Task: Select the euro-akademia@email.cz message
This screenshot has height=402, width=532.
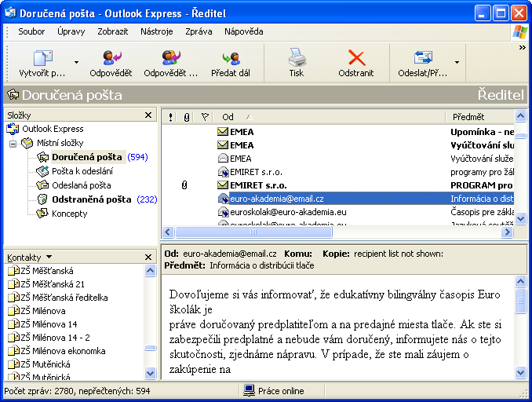Action: pos(338,199)
